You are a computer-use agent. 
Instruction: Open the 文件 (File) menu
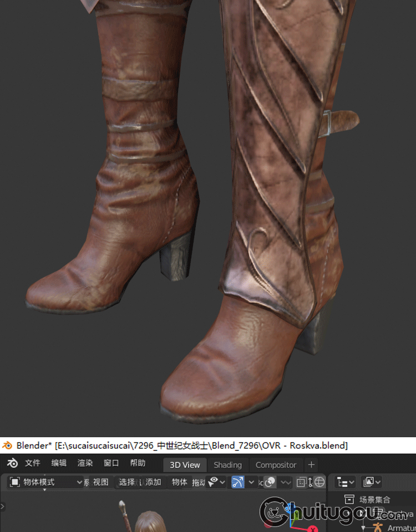coord(33,464)
